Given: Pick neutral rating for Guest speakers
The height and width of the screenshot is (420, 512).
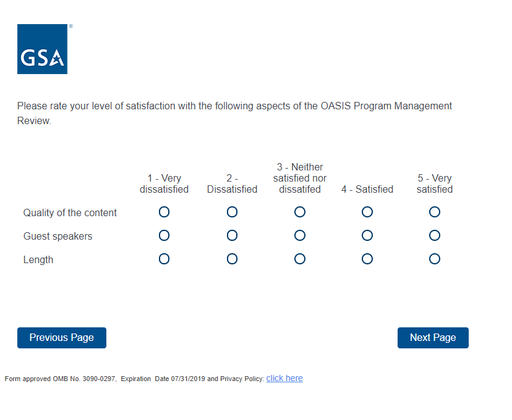Looking at the screenshot, I should [x=300, y=235].
